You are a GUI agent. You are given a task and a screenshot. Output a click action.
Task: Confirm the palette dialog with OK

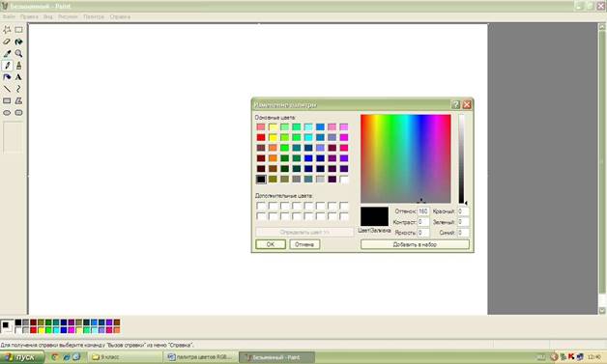pos(271,244)
